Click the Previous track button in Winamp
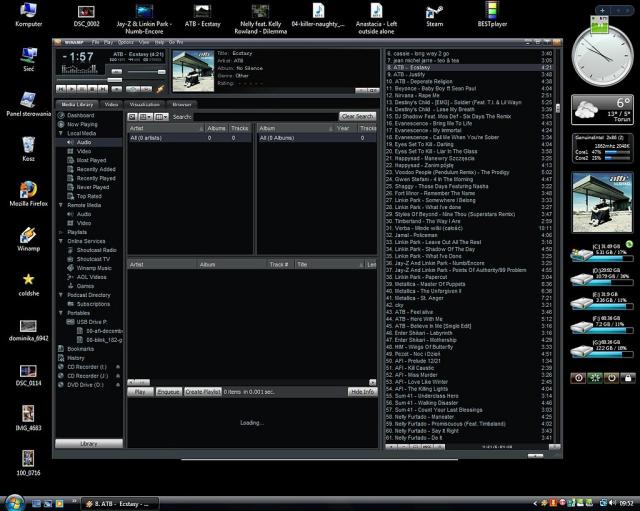 [x=61, y=89]
